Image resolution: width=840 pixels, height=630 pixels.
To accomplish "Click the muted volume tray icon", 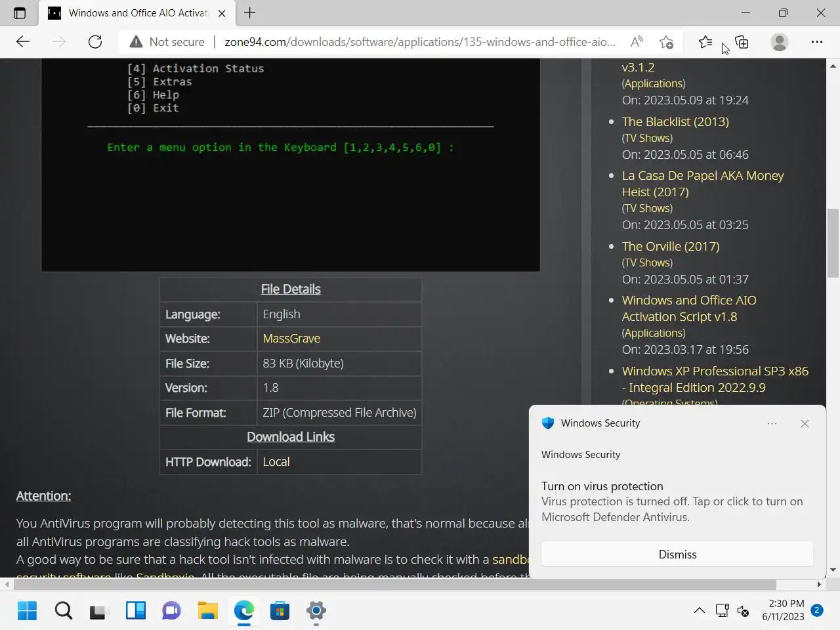I will tap(743, 611).
